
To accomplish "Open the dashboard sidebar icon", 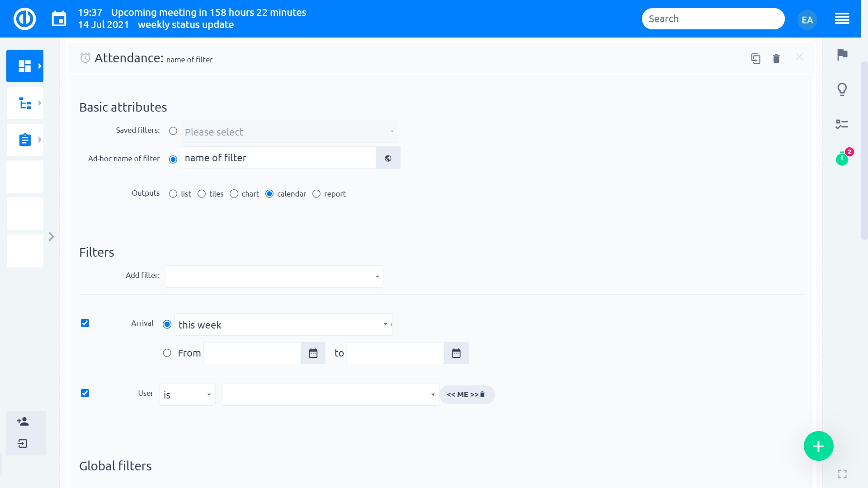I will (24, 66).
